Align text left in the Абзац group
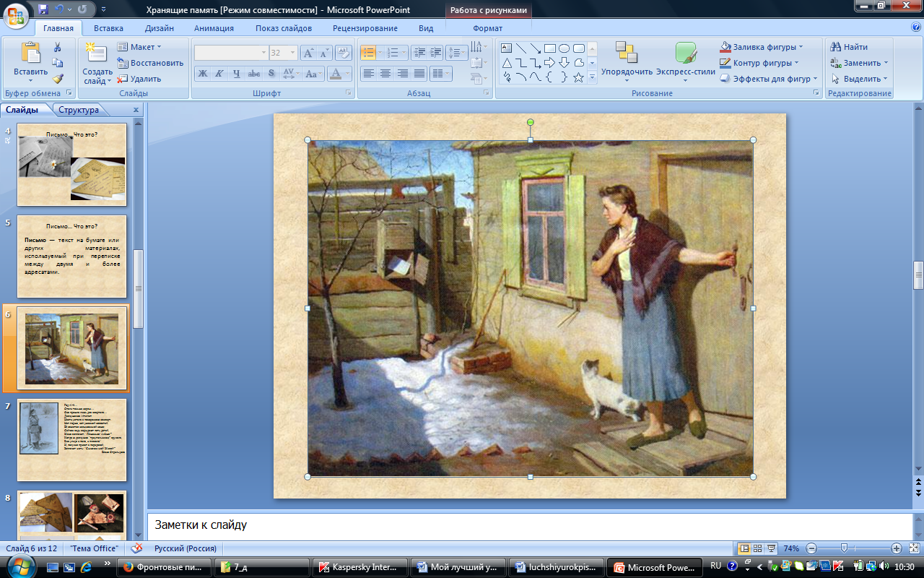This screenshot has width=924, height=578. pyautogui.click(x=368, y=74)
